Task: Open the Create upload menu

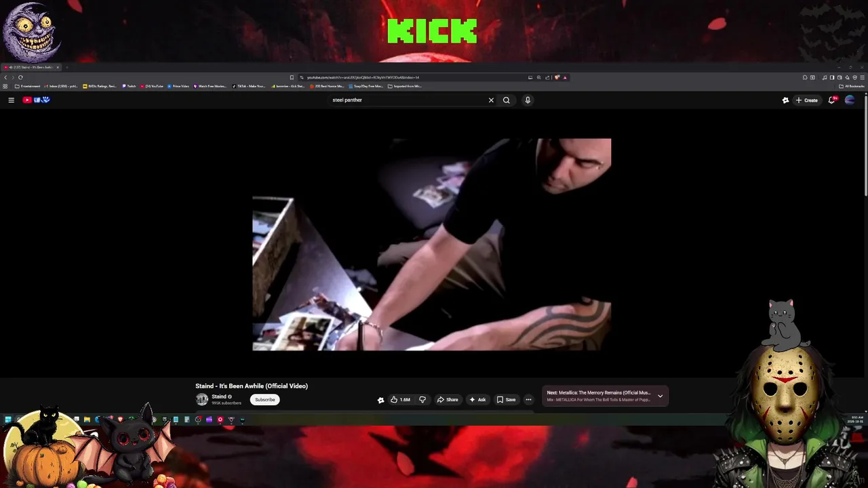Action: [x=807, y=100]
